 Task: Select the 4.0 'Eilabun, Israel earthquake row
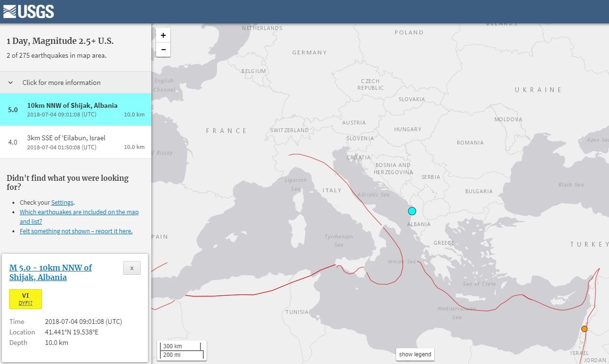point(75,142)
